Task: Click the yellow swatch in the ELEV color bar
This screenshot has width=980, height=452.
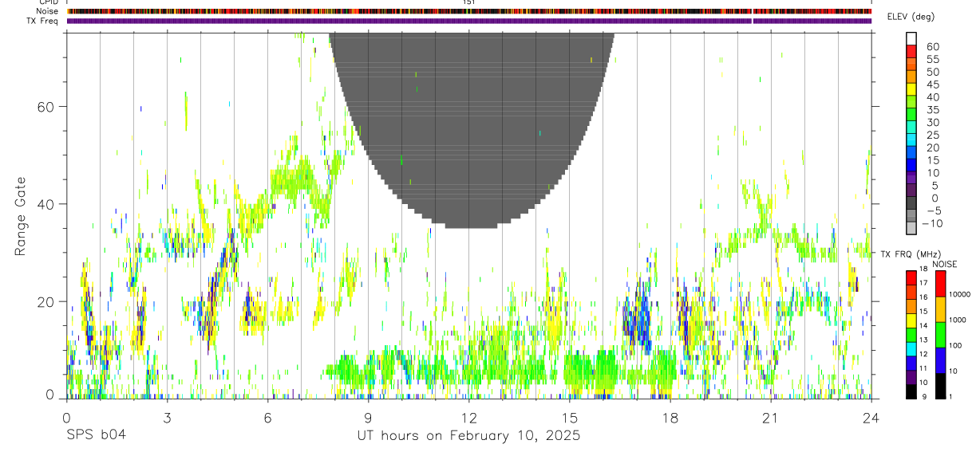Action: click(x=911, y=88)
